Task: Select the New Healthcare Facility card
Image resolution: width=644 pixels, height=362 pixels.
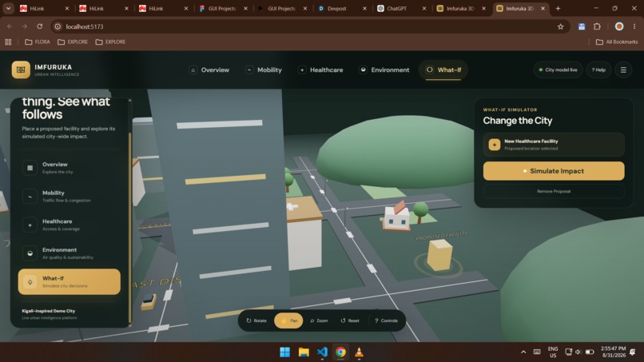Action: (553, 145)
